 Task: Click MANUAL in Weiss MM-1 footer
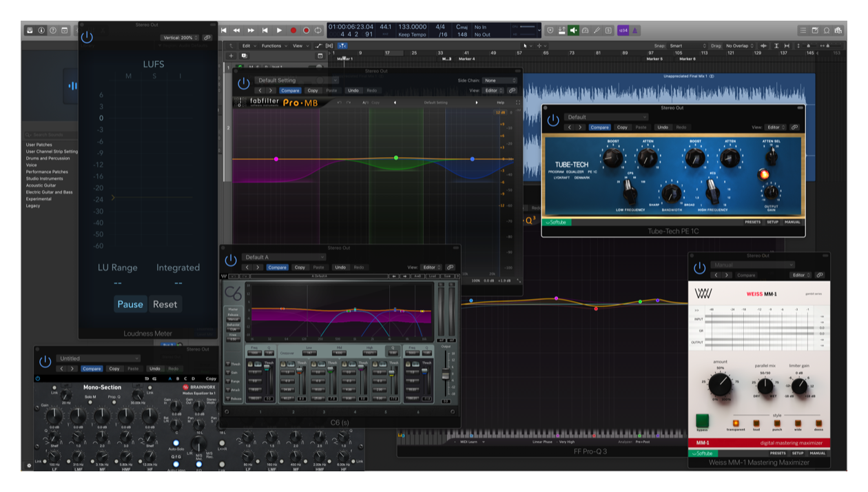[818, 453]
